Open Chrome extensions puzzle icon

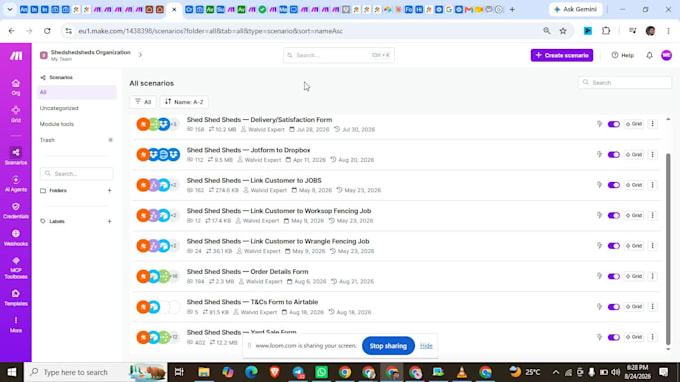(x=606, y=31)
